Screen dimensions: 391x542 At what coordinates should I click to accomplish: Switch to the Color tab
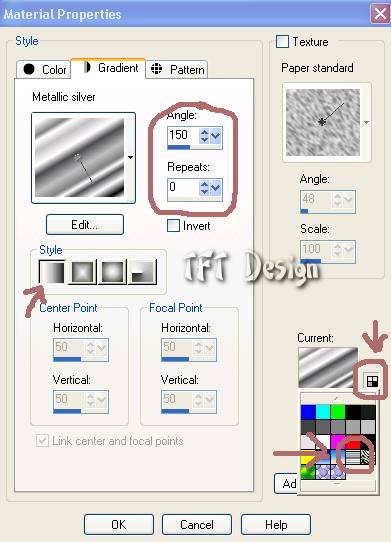(44, 69)
